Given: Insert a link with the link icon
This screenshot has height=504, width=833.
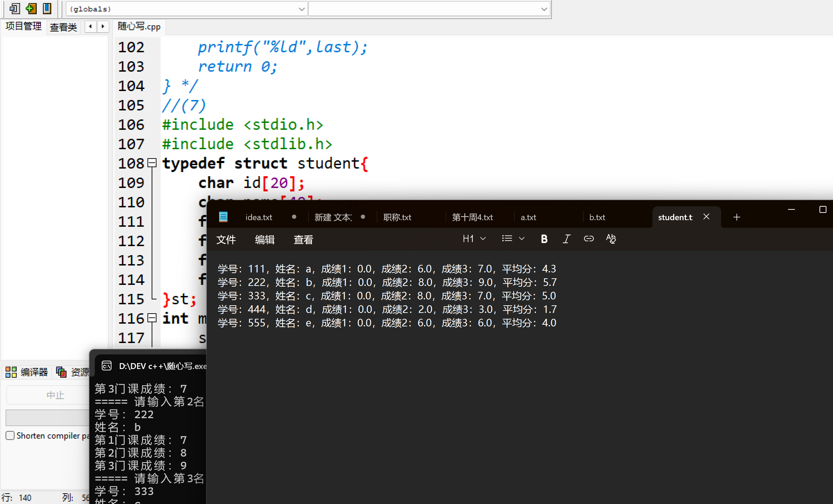Looking at the screenshot, I should coord(589,239).
